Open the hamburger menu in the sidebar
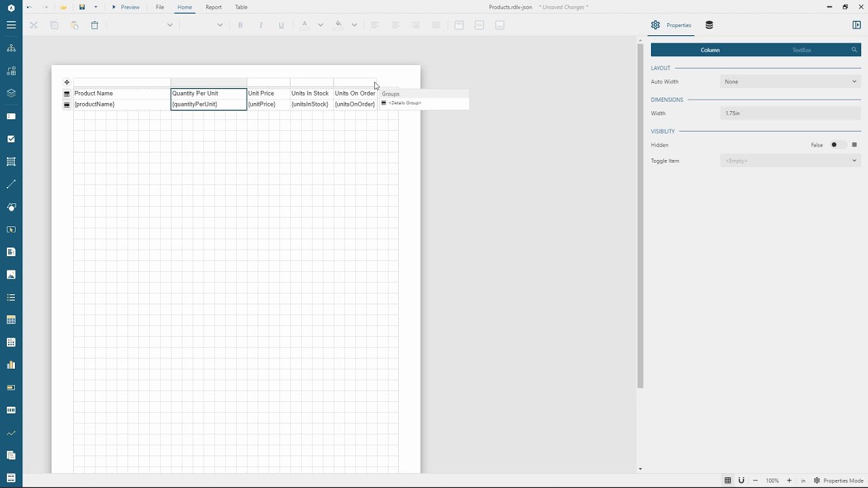Image resolution: width=868 pixels, height=488 pixels. [11, 25]
